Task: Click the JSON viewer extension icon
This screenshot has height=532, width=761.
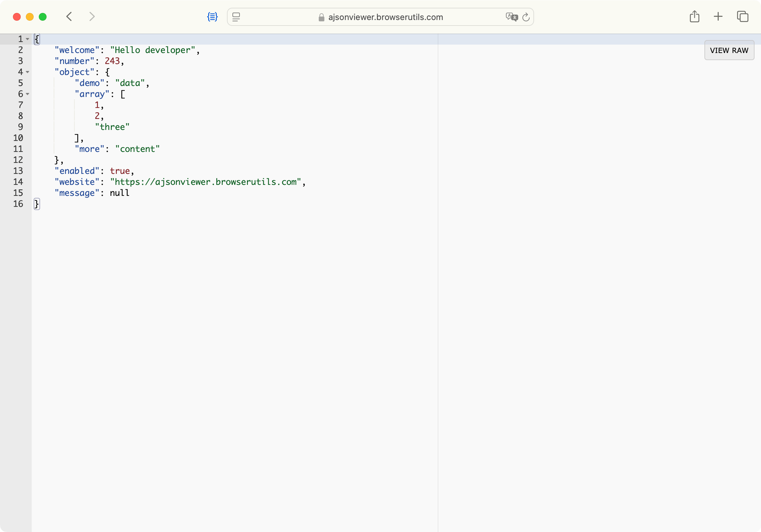Action: coord(212,17)
